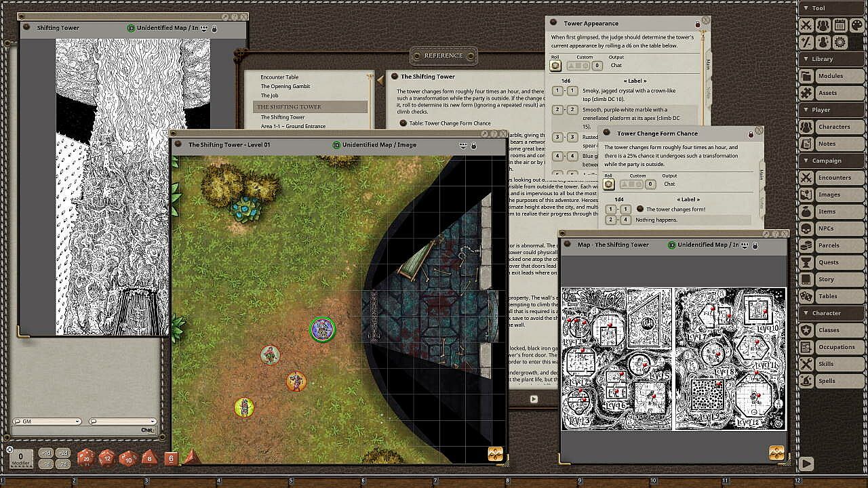Collapse the Character sidebar section
Image resolution: width=868 pixels, height=488 pixels.
tap(832, 313)
